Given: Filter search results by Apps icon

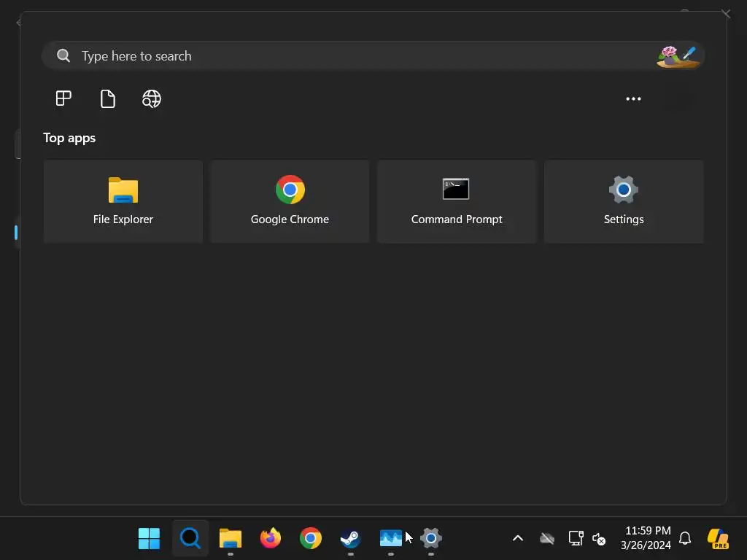Looking at the screenshot, I should [63, 98].
